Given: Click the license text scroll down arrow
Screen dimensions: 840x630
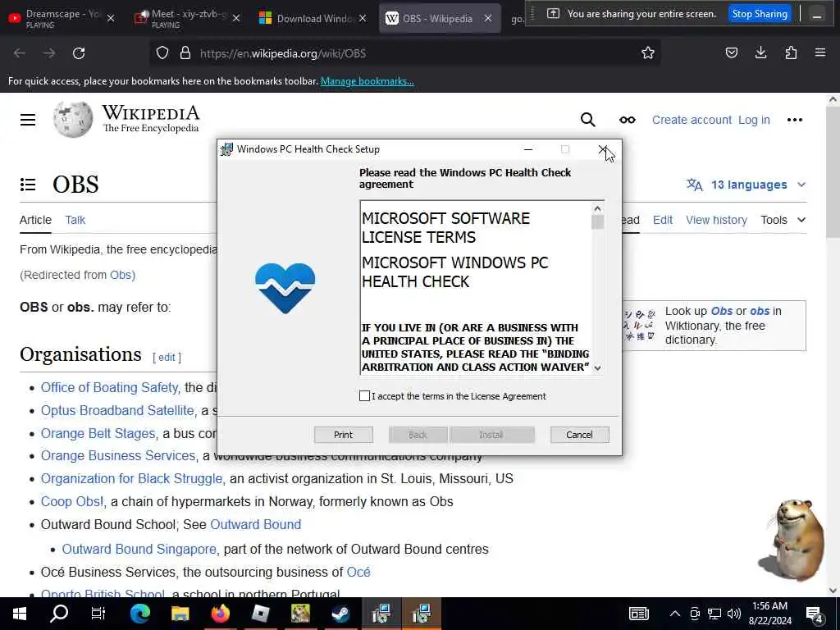Looking at the screenshot, I should (597, 368).
